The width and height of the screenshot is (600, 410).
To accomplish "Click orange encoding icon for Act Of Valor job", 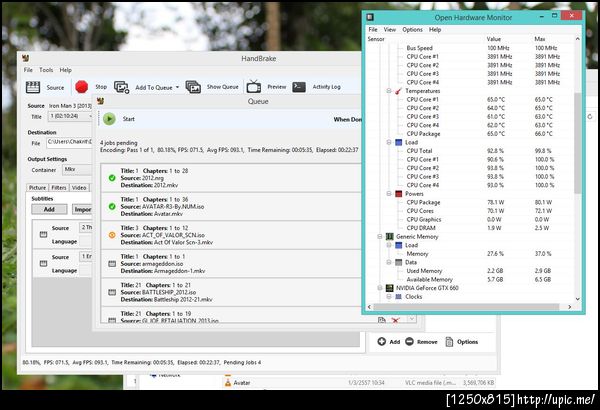I will pyautogui.click(x=112, y=235).
